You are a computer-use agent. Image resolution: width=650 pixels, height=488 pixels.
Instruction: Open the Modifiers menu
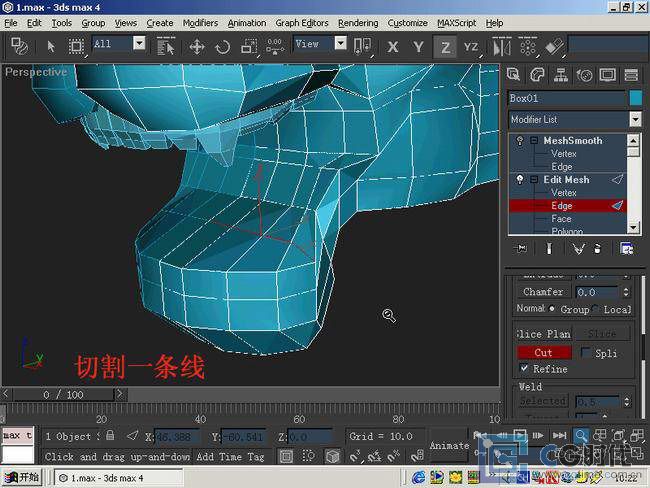[200, 23]
